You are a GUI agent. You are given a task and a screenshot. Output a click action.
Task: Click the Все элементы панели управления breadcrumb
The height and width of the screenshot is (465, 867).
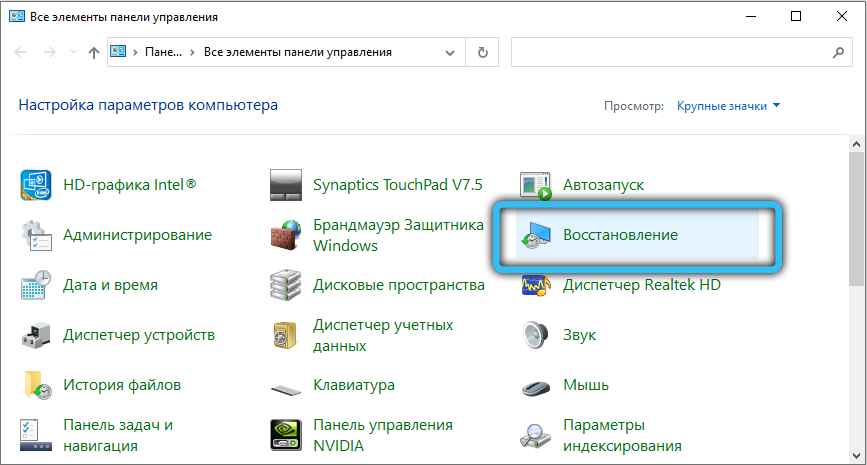tap(297, 52)
